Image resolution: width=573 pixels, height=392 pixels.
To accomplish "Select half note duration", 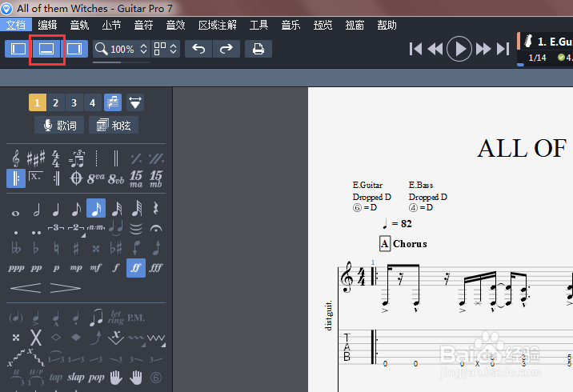I will pos(36,209).
